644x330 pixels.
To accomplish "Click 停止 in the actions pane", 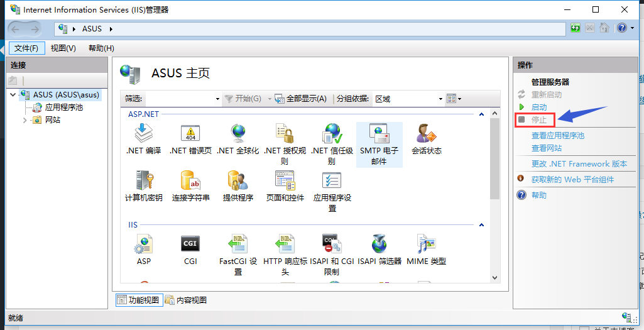I will click(x=539, y=120).
